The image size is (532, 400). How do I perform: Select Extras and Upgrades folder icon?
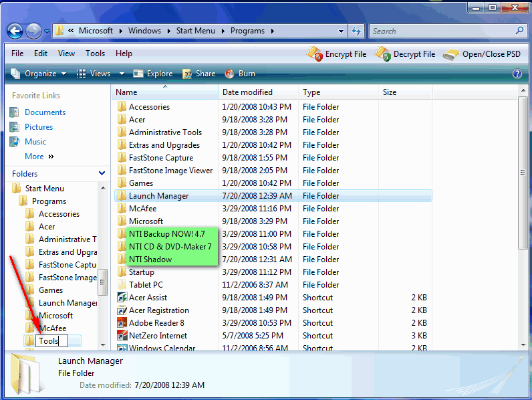click(122, 145)
